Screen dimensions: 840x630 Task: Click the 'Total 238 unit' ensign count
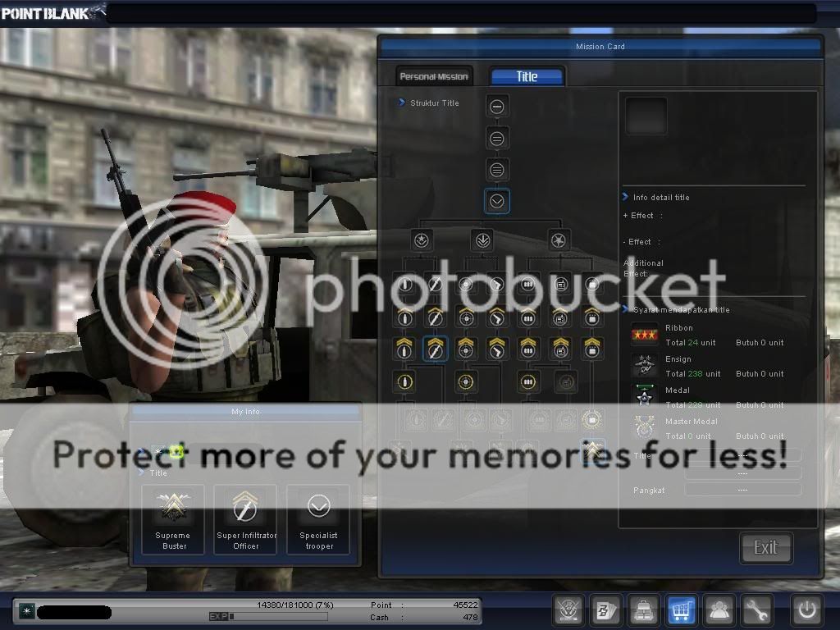point(692,373)
